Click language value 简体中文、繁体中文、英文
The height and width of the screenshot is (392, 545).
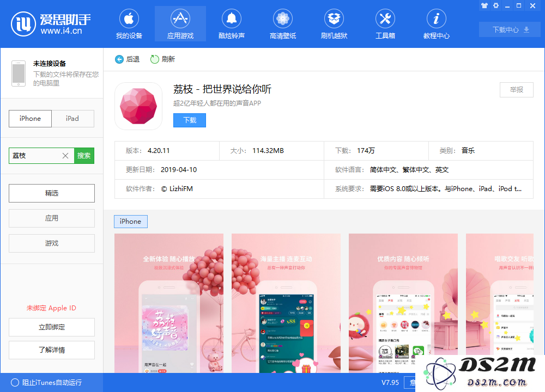pos(409,170)
